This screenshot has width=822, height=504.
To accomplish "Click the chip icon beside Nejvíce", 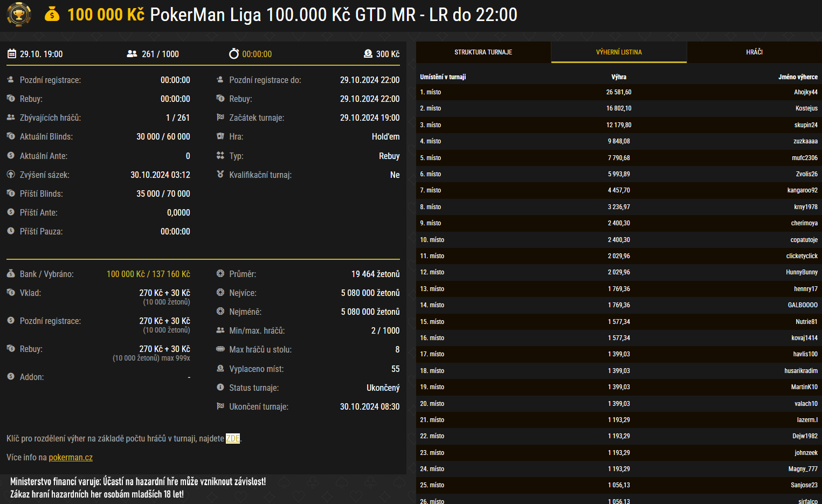I will (x=220, y=292).
